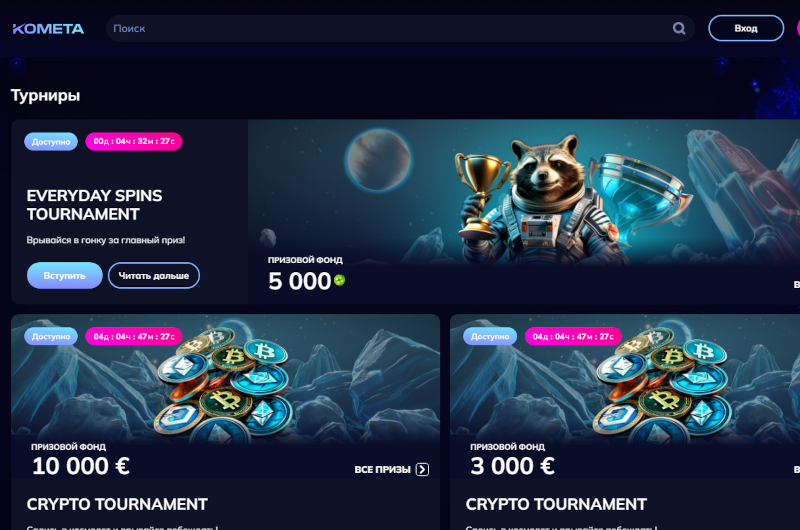This screenshot has width=800, height=530.
Task: Click the search magnifier icon
Action: point(679,28)
